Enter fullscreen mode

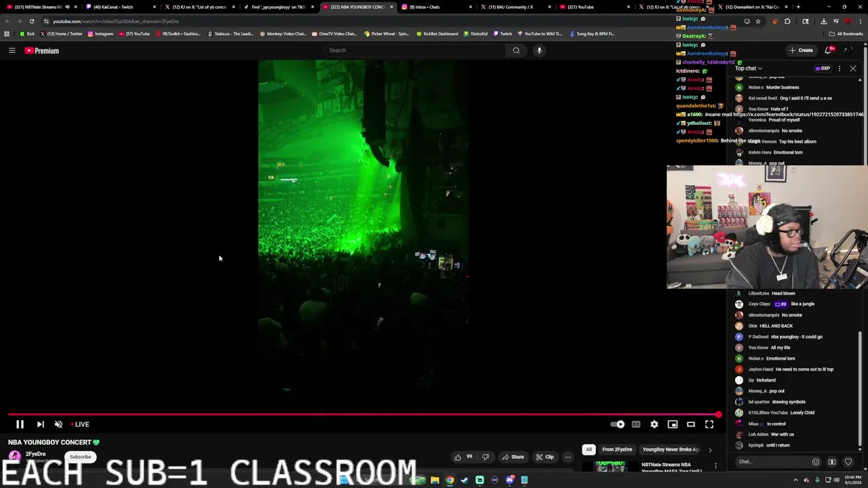(x=709, y=424)
